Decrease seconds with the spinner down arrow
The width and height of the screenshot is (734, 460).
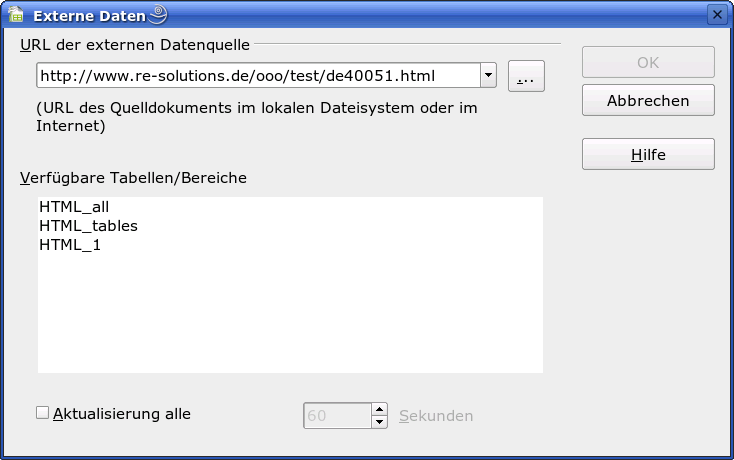tap(379, 422)
